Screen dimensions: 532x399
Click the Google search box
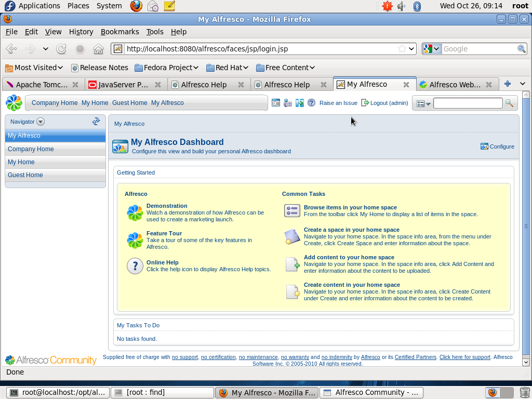(479, 49)
